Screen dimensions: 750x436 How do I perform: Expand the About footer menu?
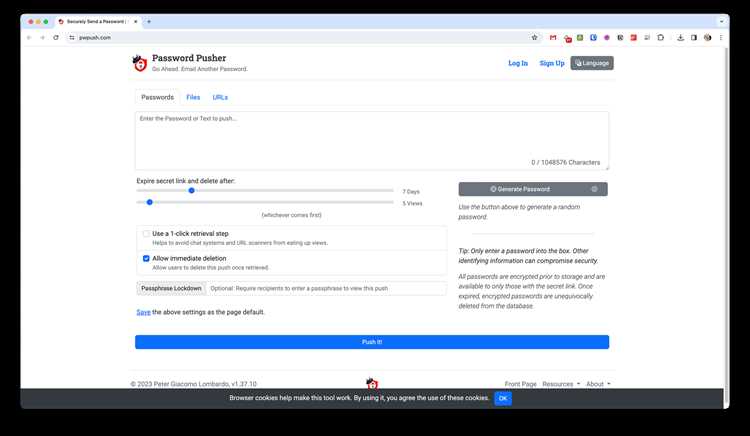[x=598, y=384]
